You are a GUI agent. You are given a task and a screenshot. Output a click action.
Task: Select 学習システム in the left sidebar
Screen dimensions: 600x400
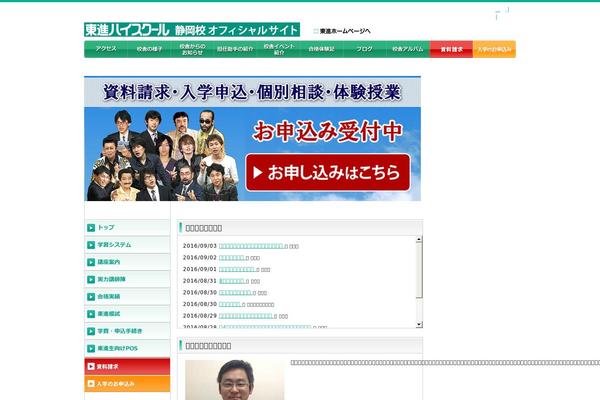127,245
